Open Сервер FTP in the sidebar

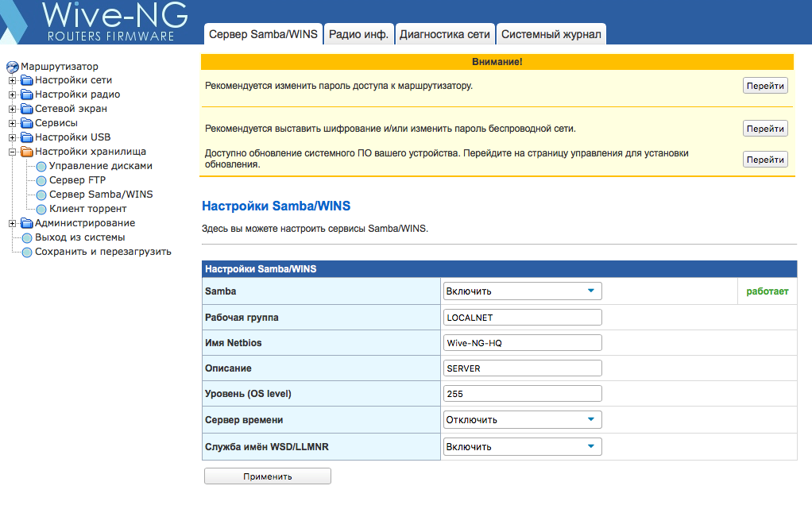click(x=77, y=180)
